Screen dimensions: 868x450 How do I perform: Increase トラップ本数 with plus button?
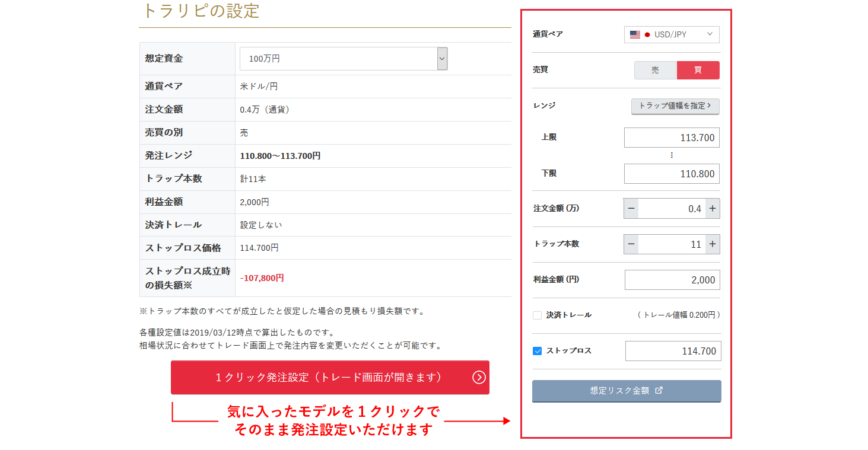point(713,244)
